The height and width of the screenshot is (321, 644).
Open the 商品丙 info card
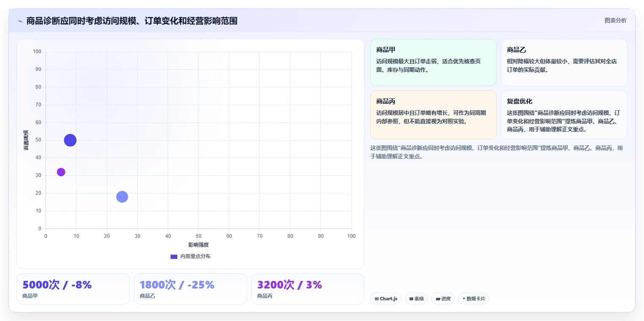[433, 115]
